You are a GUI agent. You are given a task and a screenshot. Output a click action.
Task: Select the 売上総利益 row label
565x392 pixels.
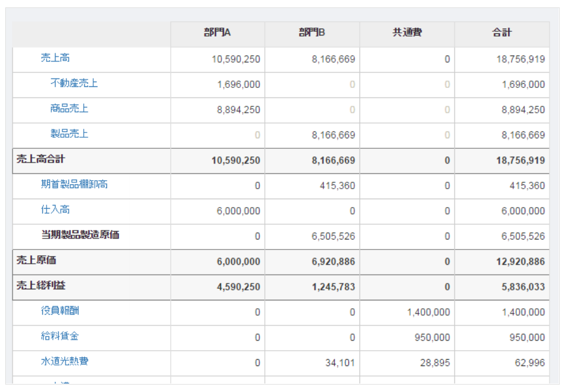[x=41, y=286]
